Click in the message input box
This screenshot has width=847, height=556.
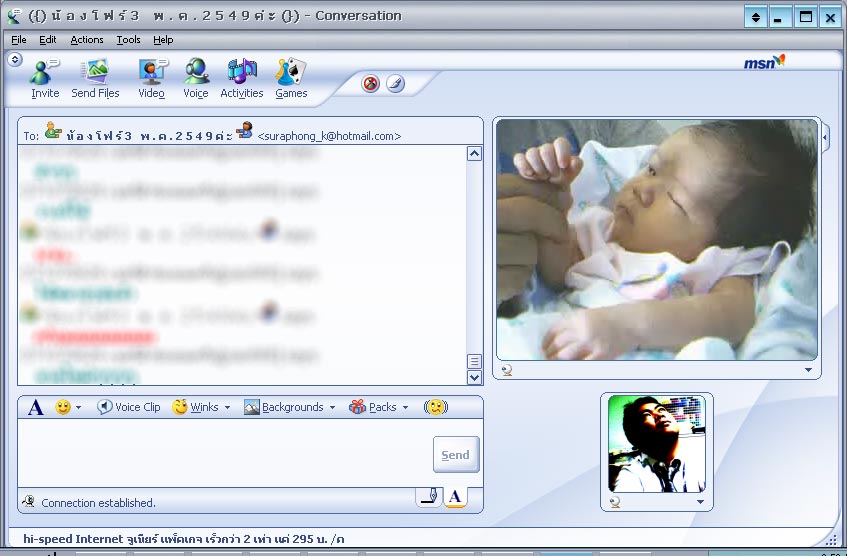click(220, 452)
